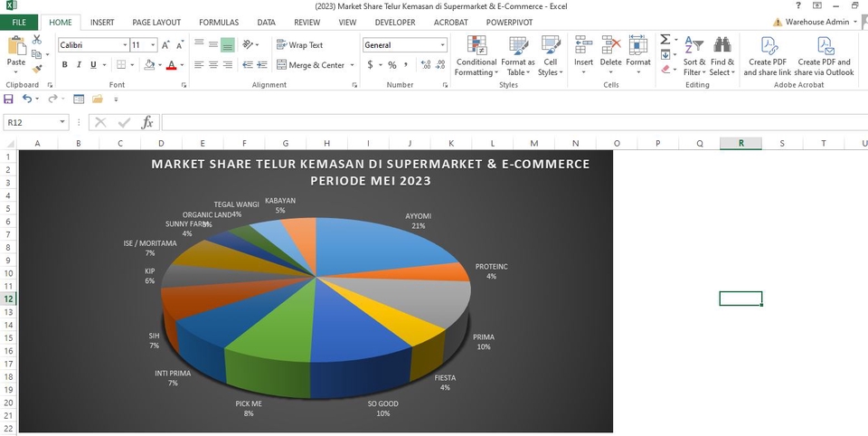Click Create PDF and share link

768,56
